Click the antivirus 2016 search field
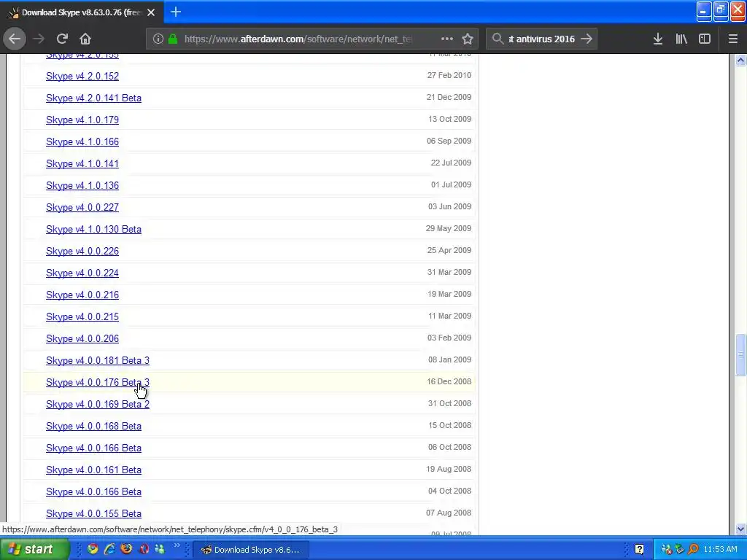This screenshot has width=747, height=560. (x=542, y=39)
